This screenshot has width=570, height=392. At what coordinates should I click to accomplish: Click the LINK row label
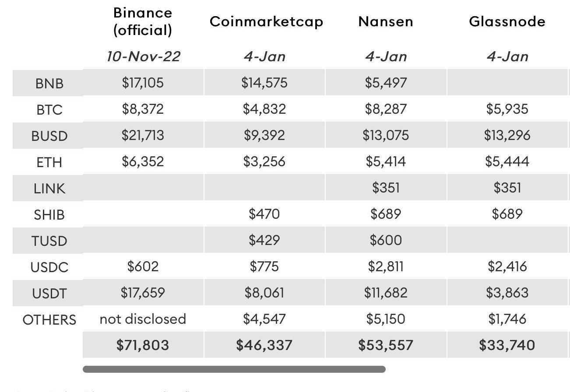pyautogui.click(x=49, y=188)
